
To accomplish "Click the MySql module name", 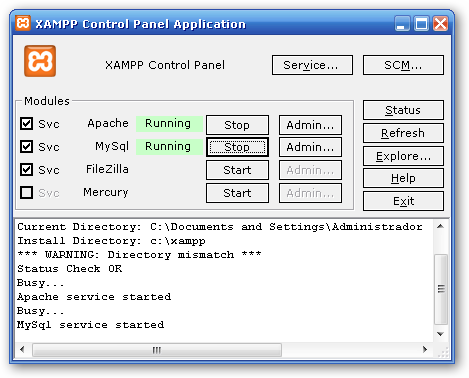I will coord(112,147).
